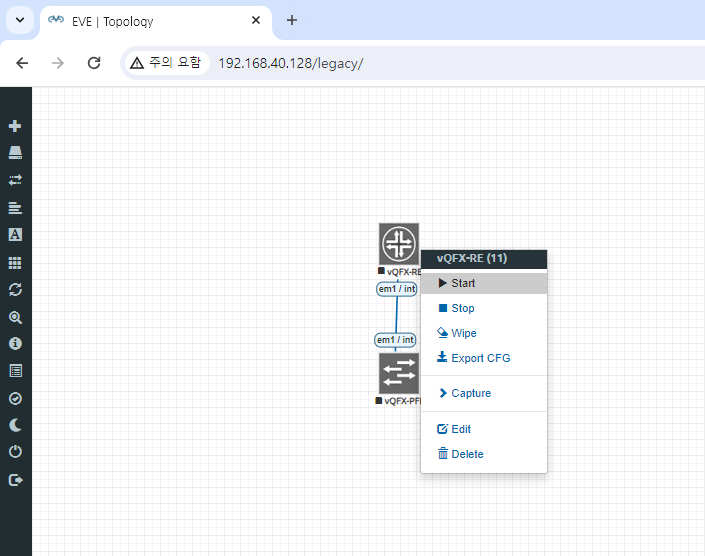The height and width of the screenshot is (556, 705).
Task: Open the Lab details list icon
Action: [x=15, y=371]
